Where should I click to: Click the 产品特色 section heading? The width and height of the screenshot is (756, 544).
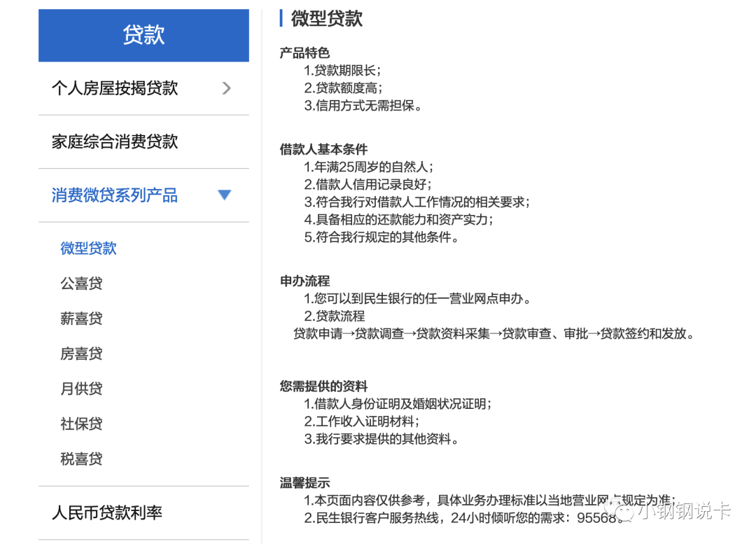[x=304, y=53]
